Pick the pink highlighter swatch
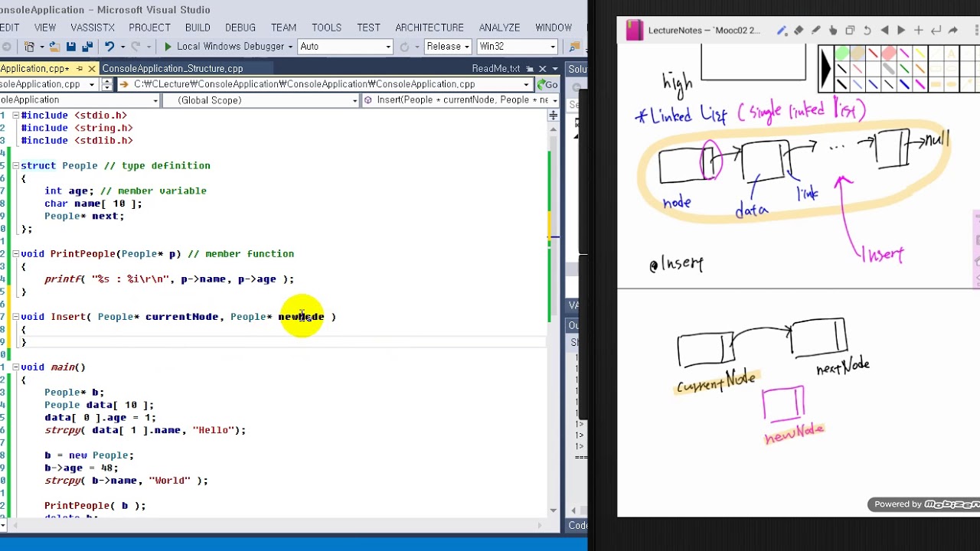This screenshot has height=551, width=980. 889,54
